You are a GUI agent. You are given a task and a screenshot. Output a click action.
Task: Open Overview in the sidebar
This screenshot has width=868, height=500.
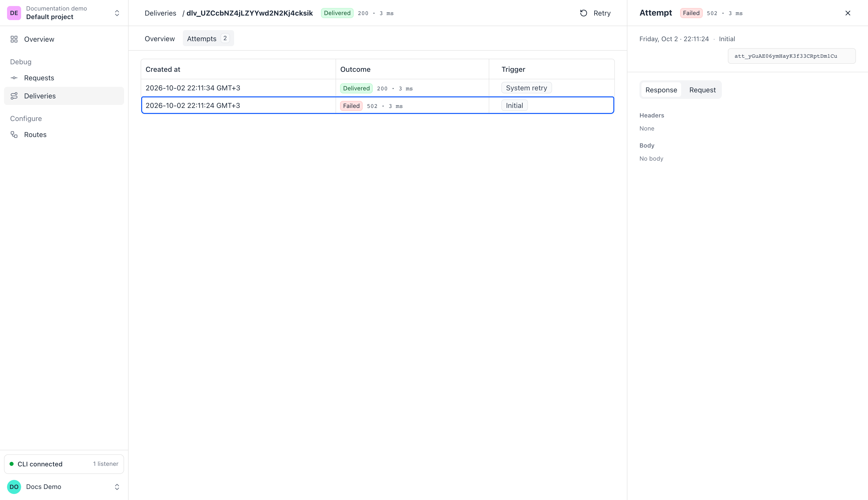click(x=64, y=39)
